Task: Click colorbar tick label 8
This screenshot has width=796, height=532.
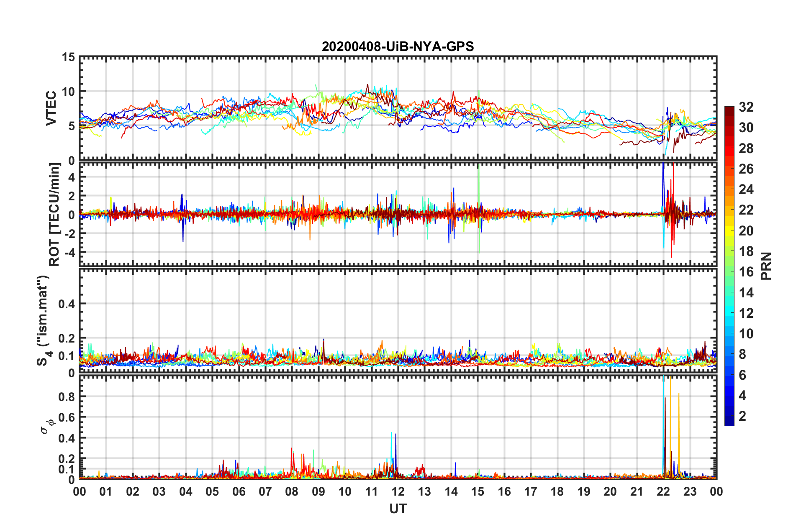Action: [742, 354]
